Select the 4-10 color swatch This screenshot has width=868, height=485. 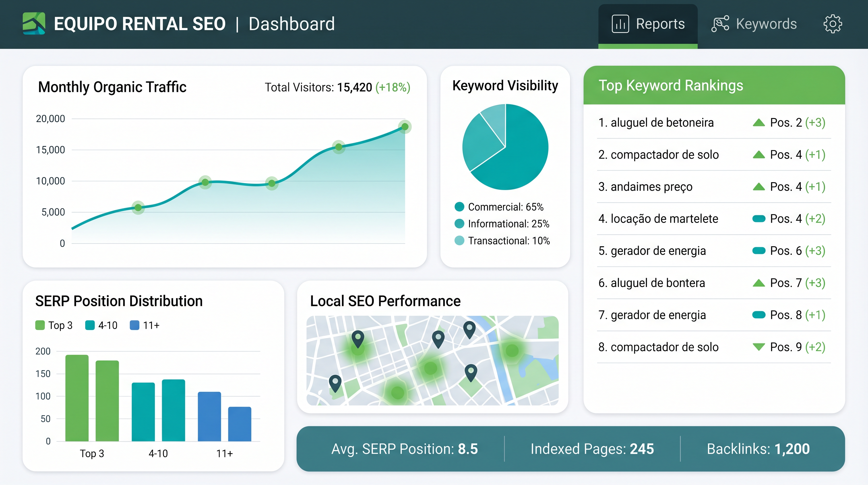[90, 325]
